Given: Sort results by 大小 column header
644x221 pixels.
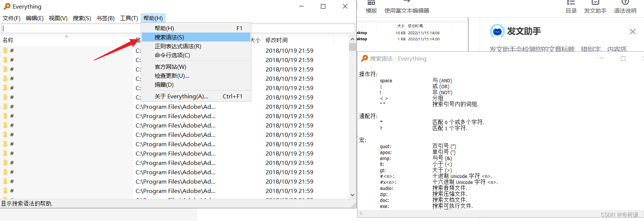Looking at the screenshot, I should tap(256, 40).
